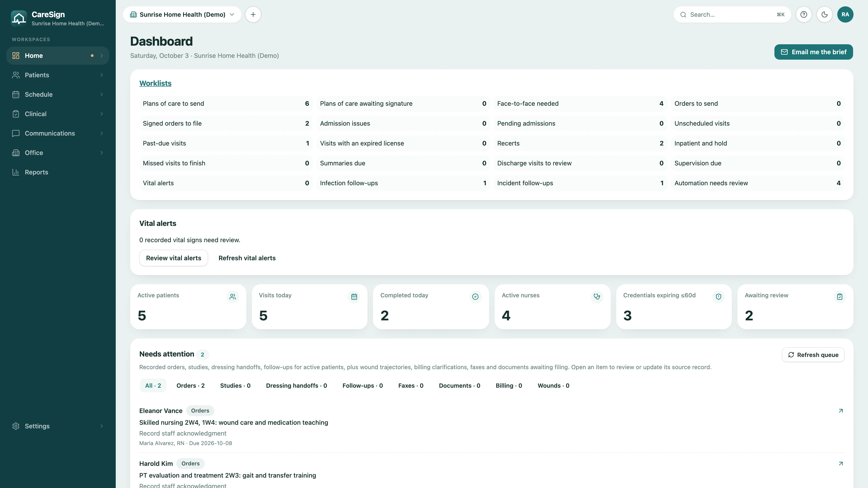Image resolution: width=868 pixels, height=488 pixels.
Task: Click the Clinical clipboard icon in sidebar
Action: coord(16,114)
